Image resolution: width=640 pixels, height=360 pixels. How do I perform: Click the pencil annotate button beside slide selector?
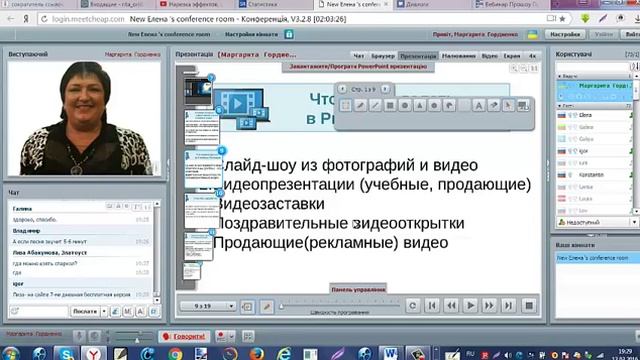click(x=267, y=307)
